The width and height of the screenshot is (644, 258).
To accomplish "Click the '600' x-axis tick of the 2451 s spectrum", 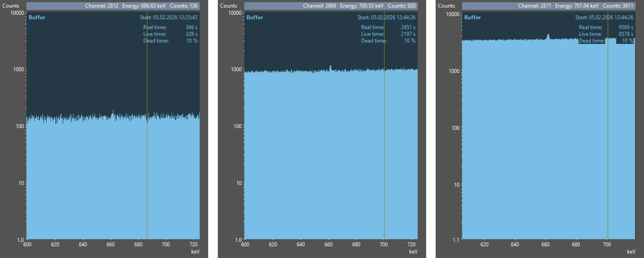I will 245,244.
